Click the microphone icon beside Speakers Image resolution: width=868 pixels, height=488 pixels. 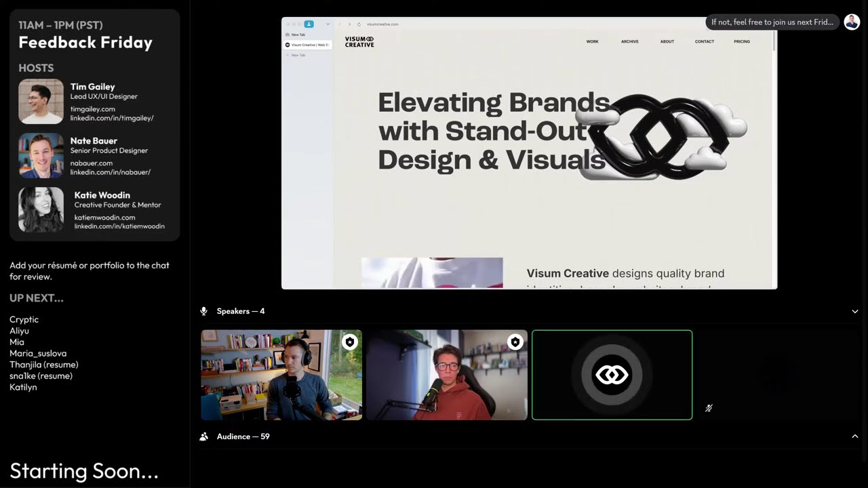click(203, 311)
